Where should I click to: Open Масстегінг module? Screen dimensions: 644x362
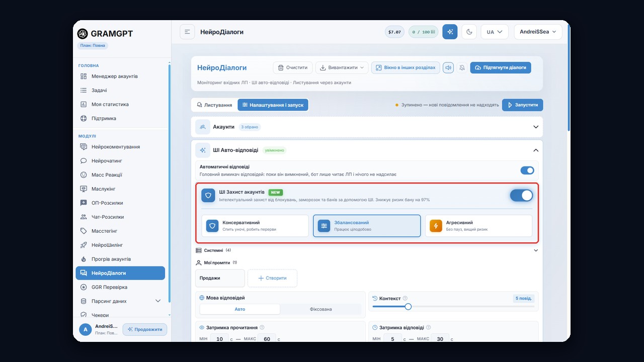point(121,231)
